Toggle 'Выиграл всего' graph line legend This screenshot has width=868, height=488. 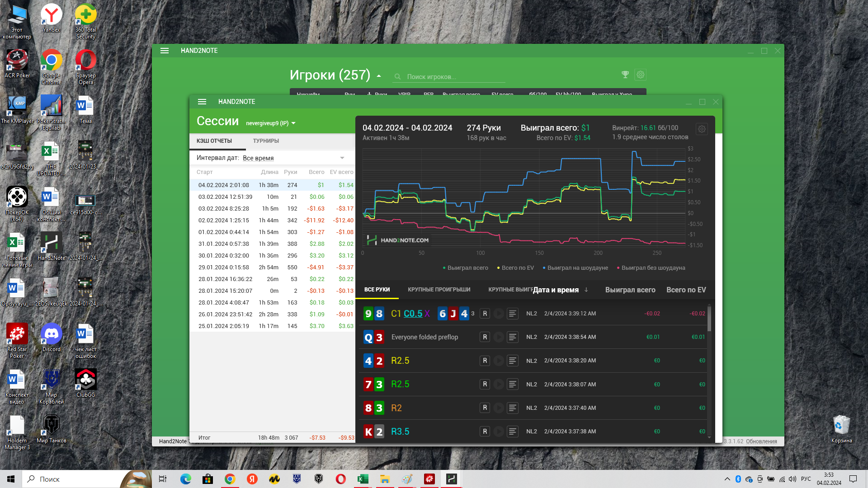coord(466,268)
